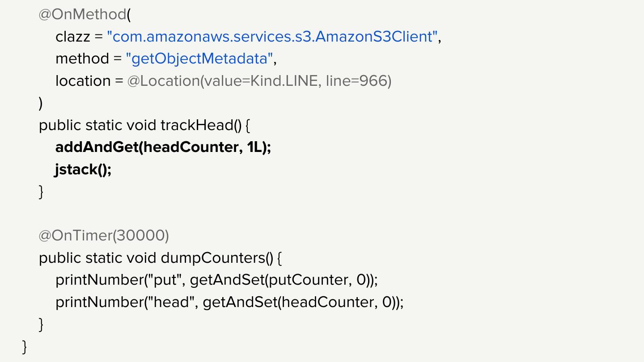This screenshot has height=362, width=644.
Task: Click the @OnMethod annotation
Action: (83, 14)
